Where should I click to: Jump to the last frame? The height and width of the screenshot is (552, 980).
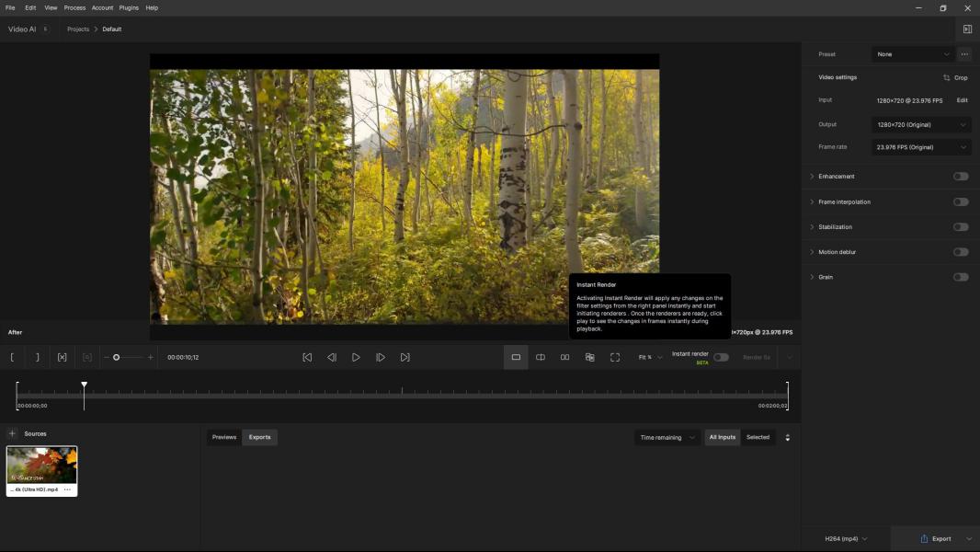pos(405,358)
